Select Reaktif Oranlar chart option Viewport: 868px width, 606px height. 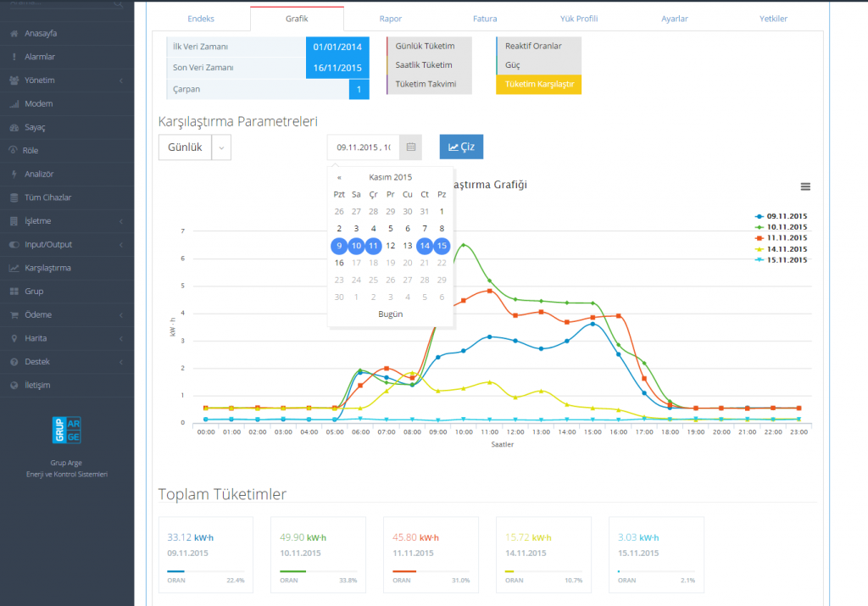538,47
